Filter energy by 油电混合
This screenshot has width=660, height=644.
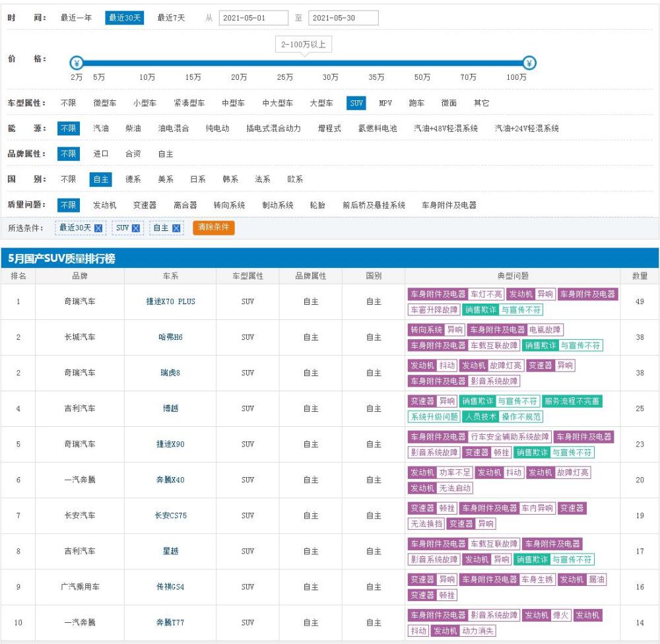click(174, 129)
